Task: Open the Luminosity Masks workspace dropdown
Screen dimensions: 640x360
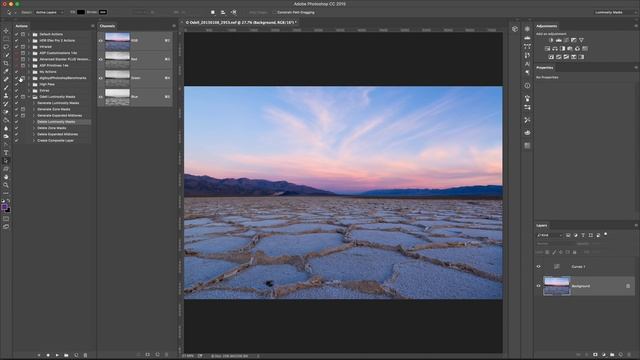Action: (x=616, y=12)
